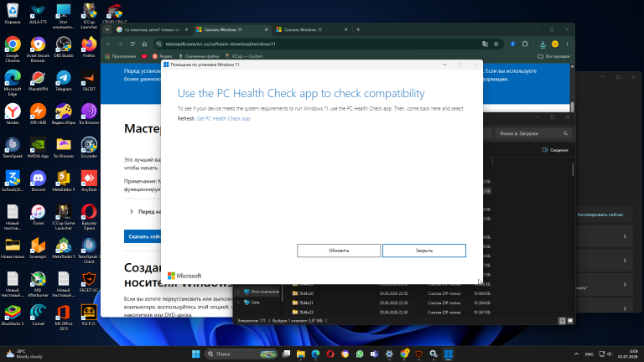Click the Обновить button in the setup assistant
The image size is (644, 362).
click(x=339, y=251)
